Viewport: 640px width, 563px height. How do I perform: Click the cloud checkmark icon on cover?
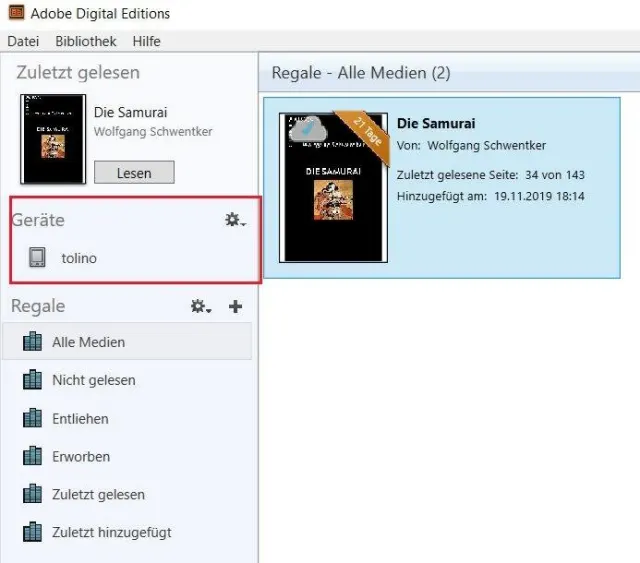[x=308, y=129]
